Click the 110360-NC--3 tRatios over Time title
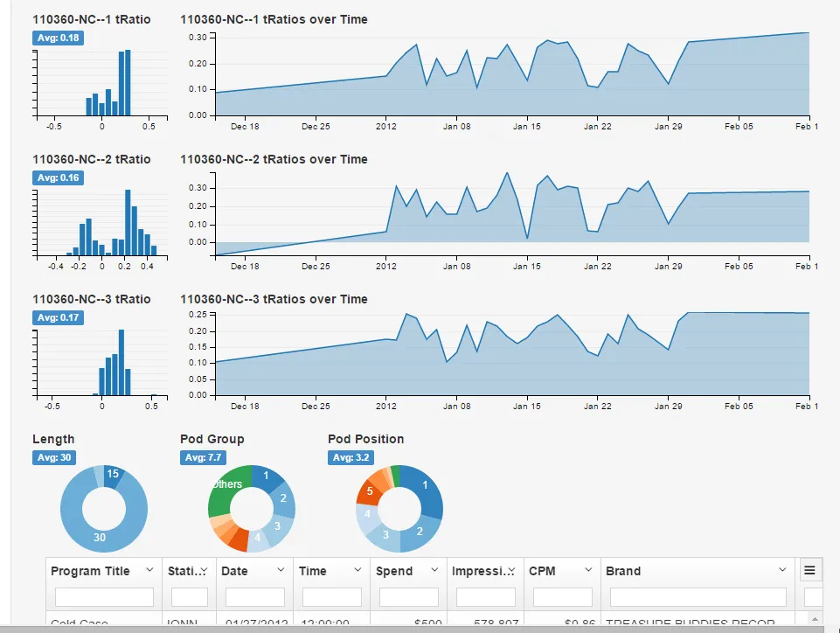 pos(274,300)
